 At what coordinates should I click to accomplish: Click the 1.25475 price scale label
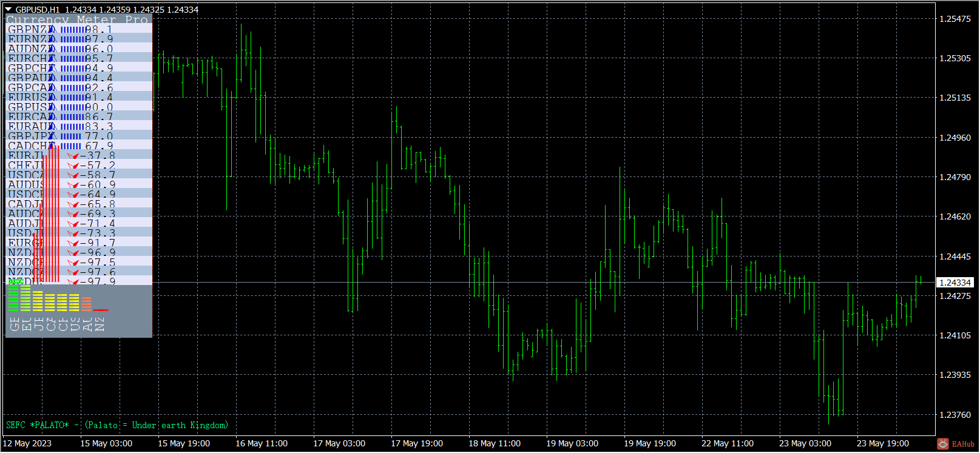click(955, 19)
